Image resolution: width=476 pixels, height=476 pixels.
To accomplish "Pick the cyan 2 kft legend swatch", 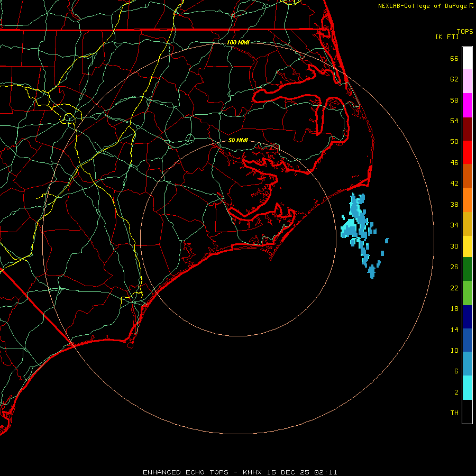I will (467, 388).
